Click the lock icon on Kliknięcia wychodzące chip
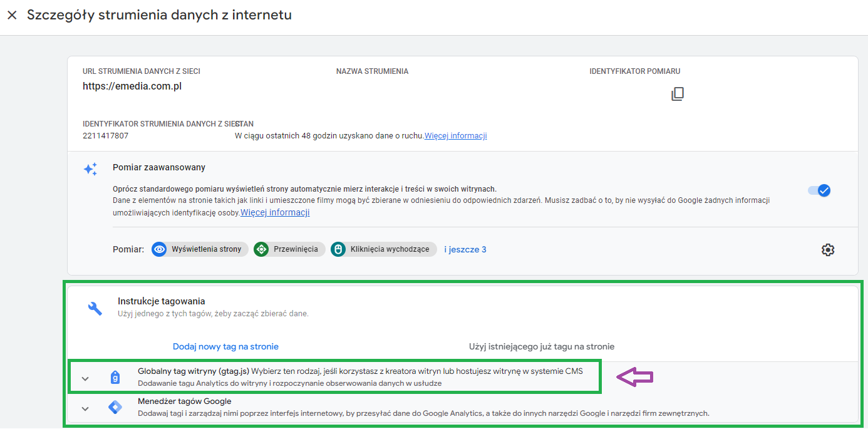Image resolution: width=868 pixels, height=429 pixels. (338, 249)
